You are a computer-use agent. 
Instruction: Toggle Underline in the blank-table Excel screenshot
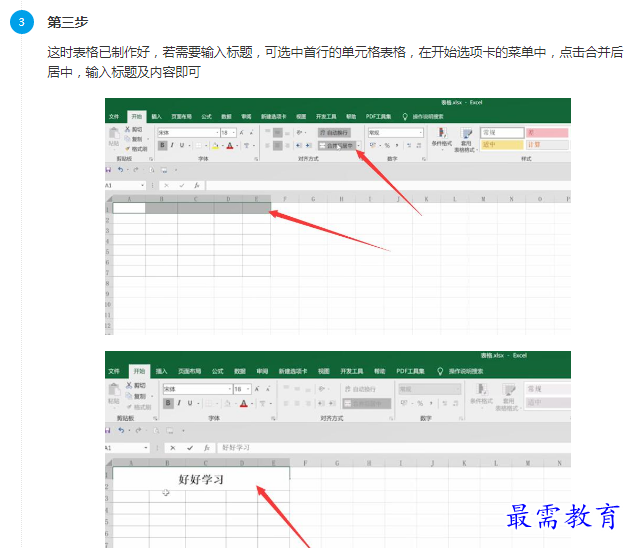tap(182, 145)
